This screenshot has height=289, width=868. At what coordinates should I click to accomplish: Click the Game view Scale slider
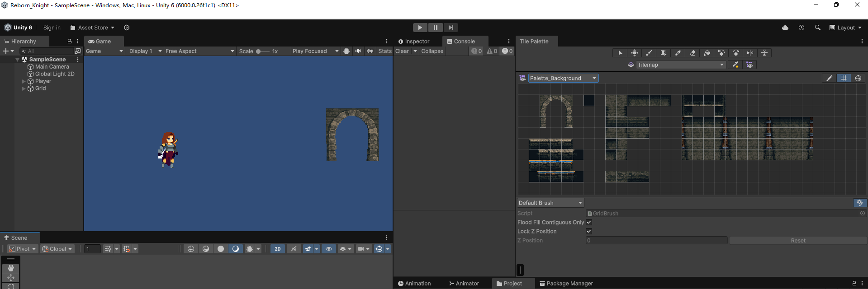click(x=262, y=51)
